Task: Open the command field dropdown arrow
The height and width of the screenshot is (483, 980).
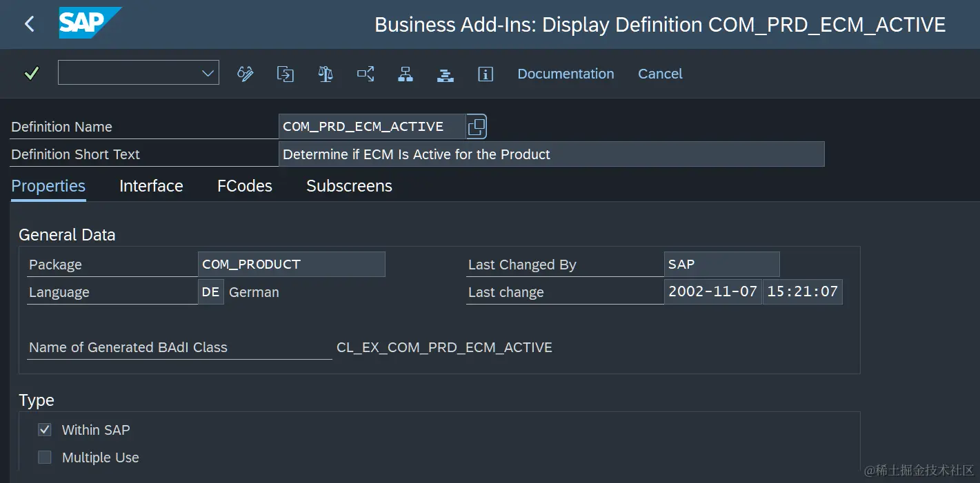Action: 208,73
